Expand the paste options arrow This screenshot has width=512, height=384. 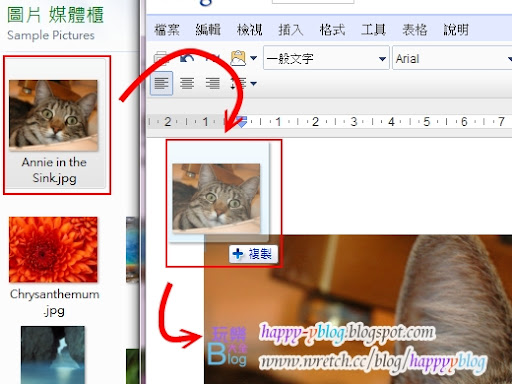click(x=254, y=58)
